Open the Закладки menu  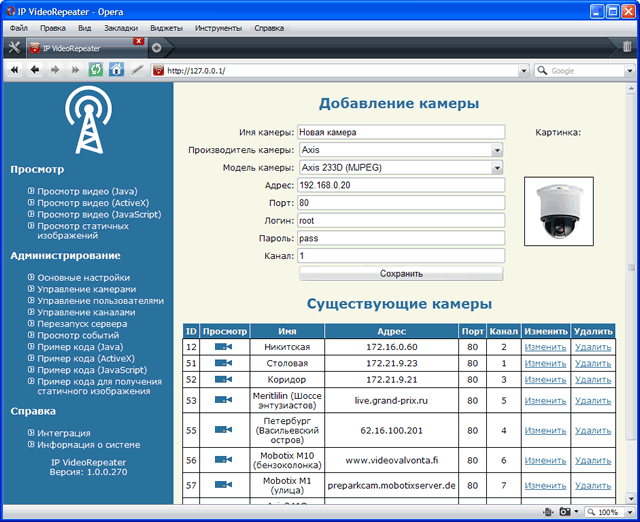pos(121,28)
